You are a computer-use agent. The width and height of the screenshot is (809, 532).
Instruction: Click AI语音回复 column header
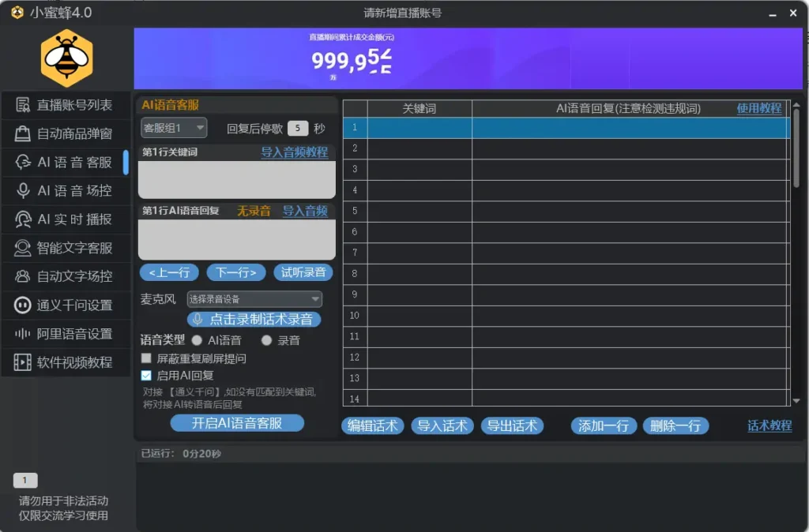click(x=628, y=108)
